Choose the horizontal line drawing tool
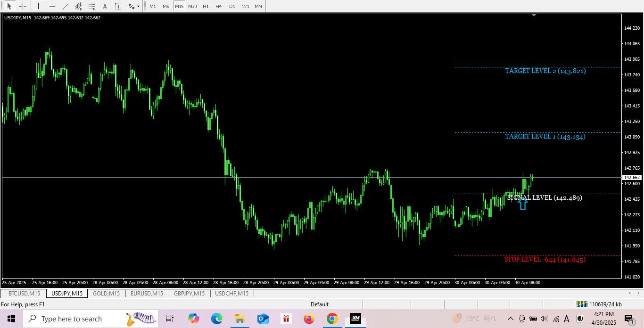The image size is (644, 328). [x=52, y=7]
